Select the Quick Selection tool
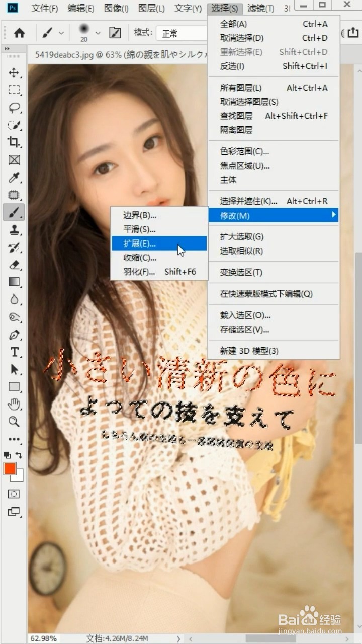362x644 pixels. 14,125
